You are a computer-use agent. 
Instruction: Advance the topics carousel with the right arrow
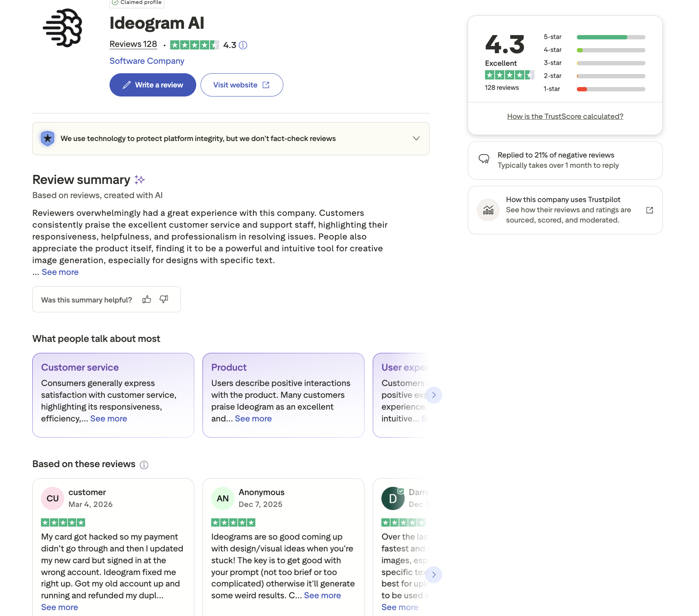(x=434, y=395)
